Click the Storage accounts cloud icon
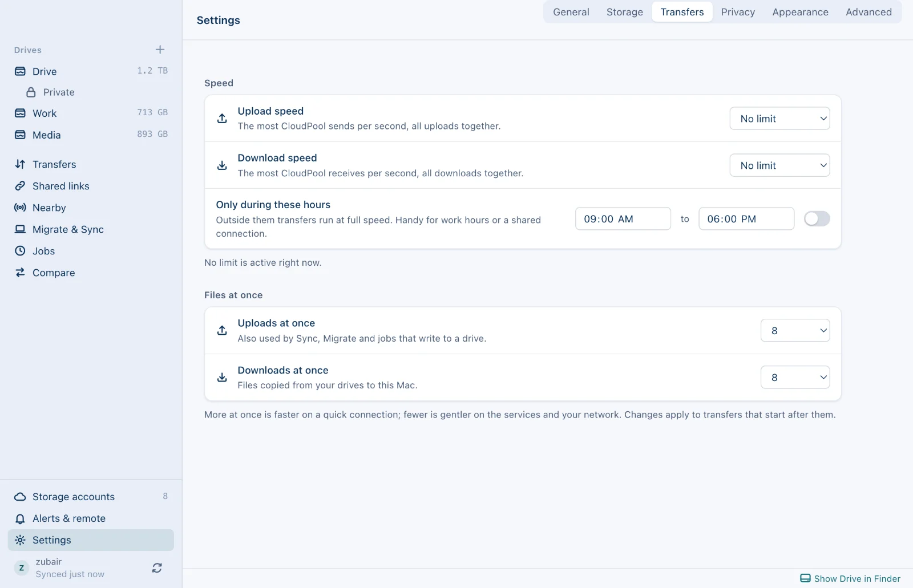The height and width of the screenshot is (588, 913). click(20, 497)
